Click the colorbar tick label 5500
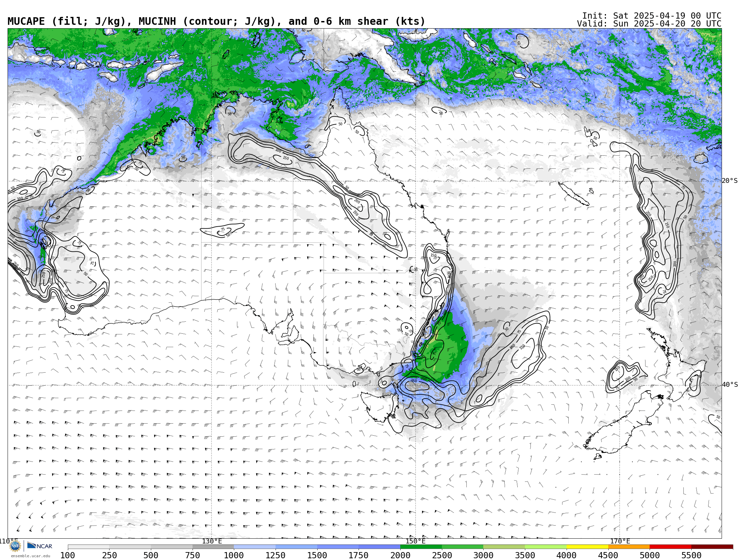This screenshot has height=560, width=744. pos(691,556)
